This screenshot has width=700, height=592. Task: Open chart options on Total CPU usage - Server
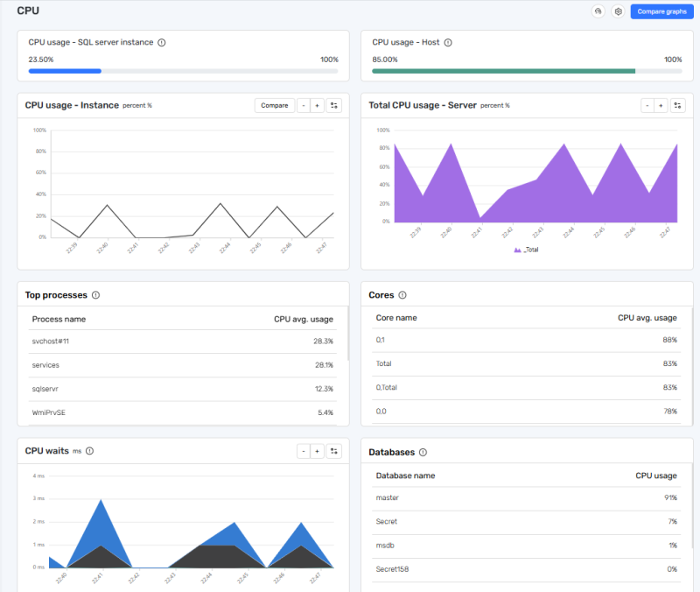pos(678,105)
